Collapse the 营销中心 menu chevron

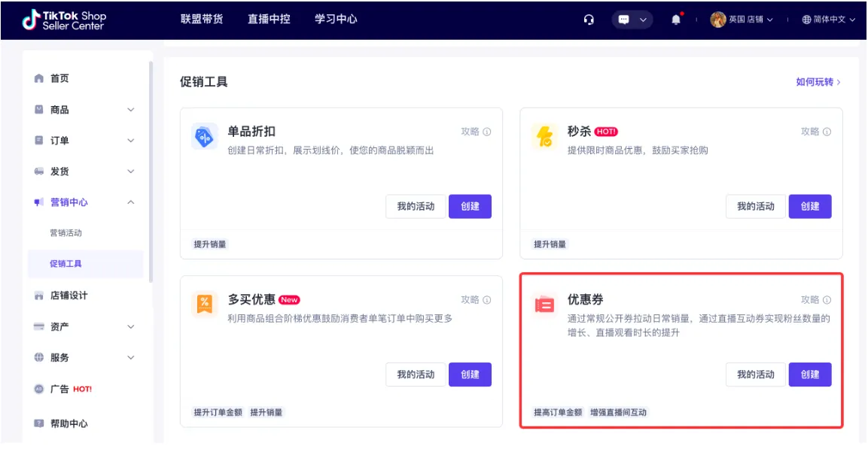(131, 202)
